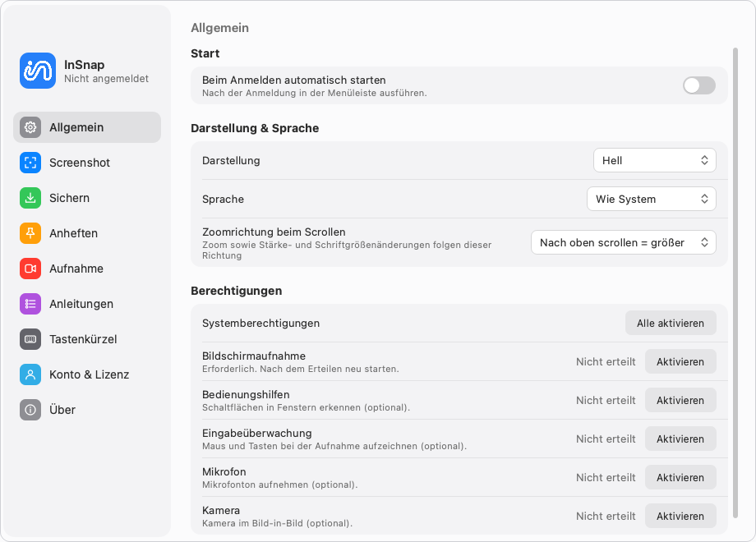Activate the Bedienungshilfen permission
This screenshot has width=756, height=542.
pyautogui.click(x=680, y=401)
